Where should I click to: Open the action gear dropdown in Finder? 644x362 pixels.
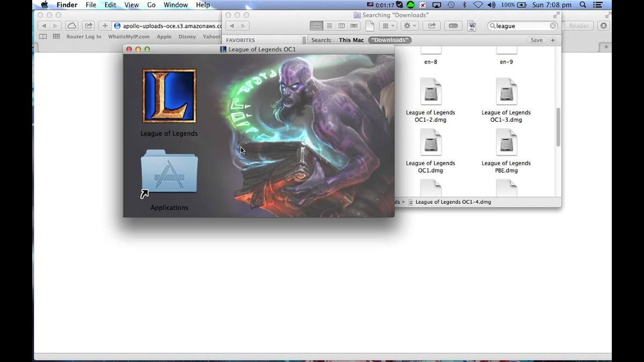tap(409, 26)
